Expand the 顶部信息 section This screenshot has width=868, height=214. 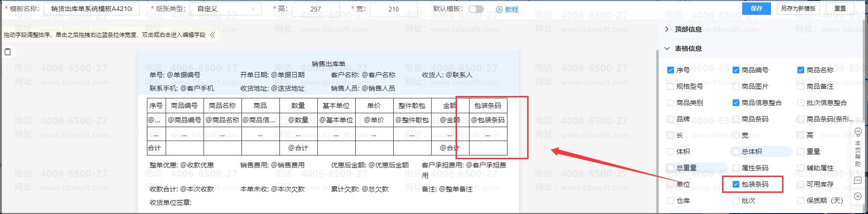(x=667, y=29)
